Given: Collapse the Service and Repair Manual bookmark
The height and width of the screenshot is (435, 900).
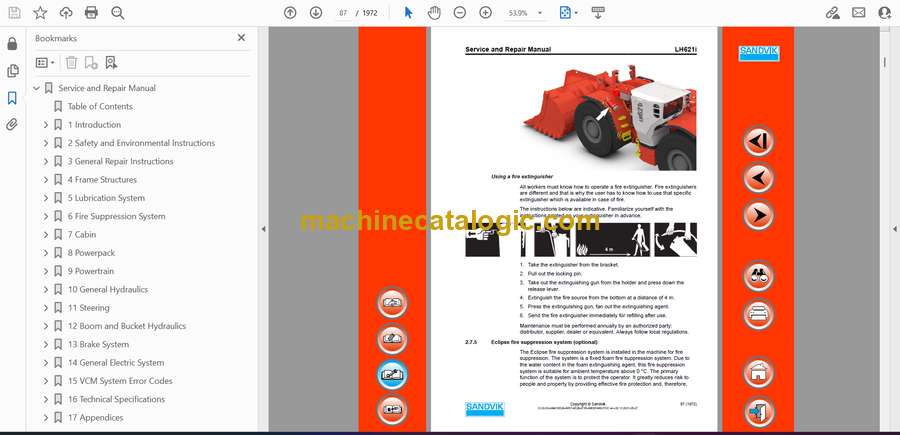Looking at the screenshot, I should pyautogui.click(x=37, y=88).
